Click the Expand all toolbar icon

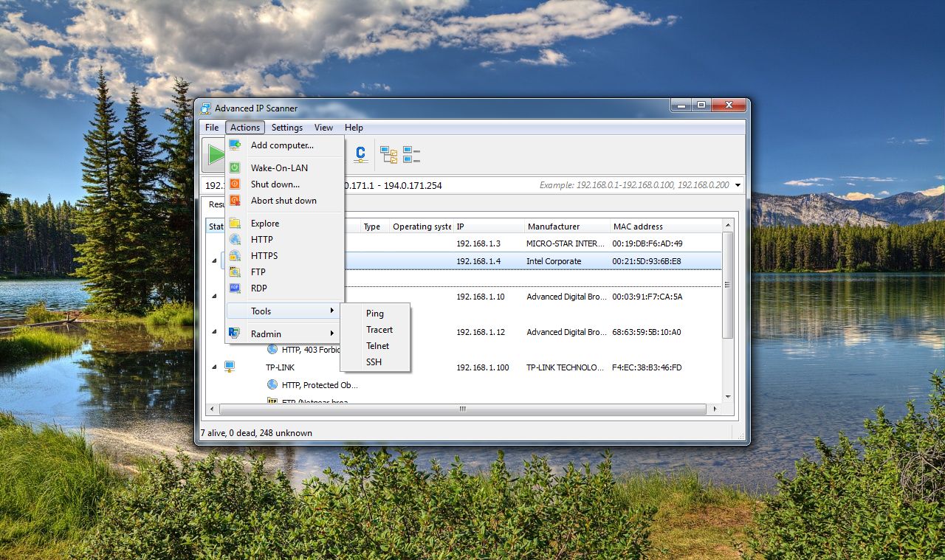click(x=388, y=154)
